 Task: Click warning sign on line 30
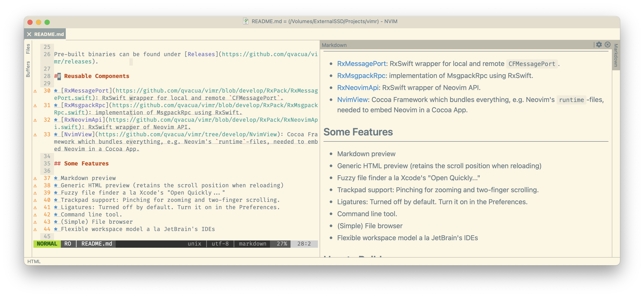pyautogui.click(x=35, y=91)
